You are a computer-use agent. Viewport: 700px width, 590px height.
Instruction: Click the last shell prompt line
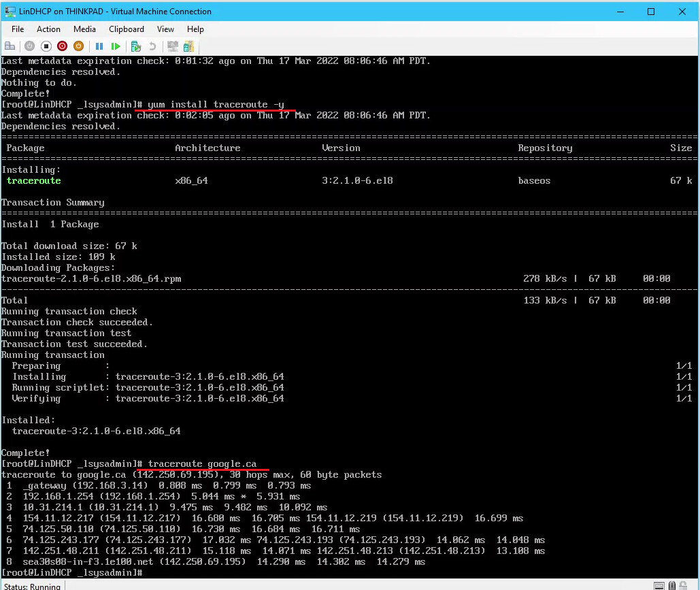pos(72,572)
